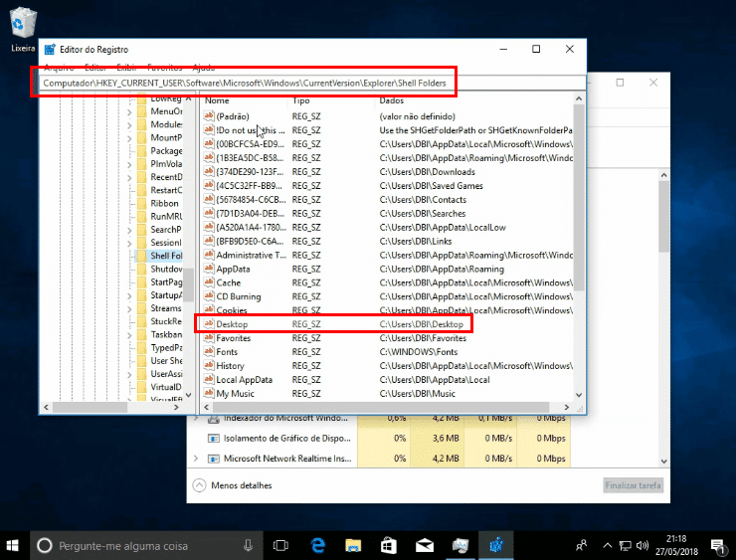Select the Administrative Tools registry value
The height and width of the screenshot is (560, 736).
[x=251, y=255]
